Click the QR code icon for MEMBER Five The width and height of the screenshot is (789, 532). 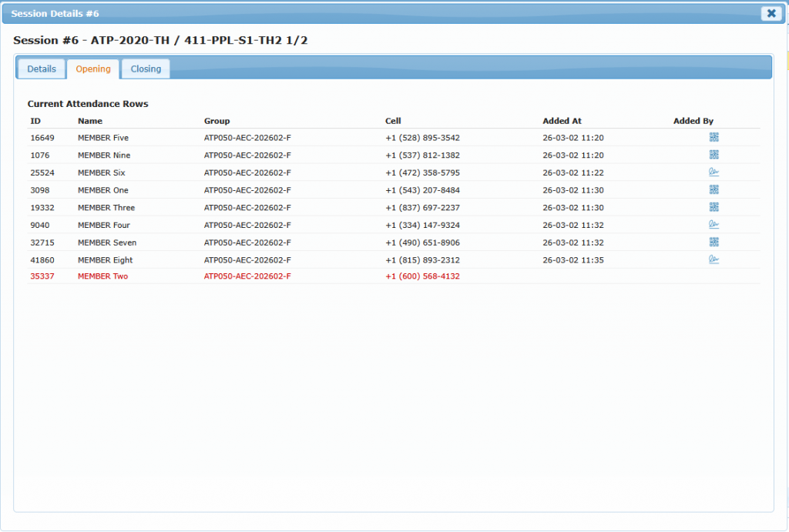point(713,138)
